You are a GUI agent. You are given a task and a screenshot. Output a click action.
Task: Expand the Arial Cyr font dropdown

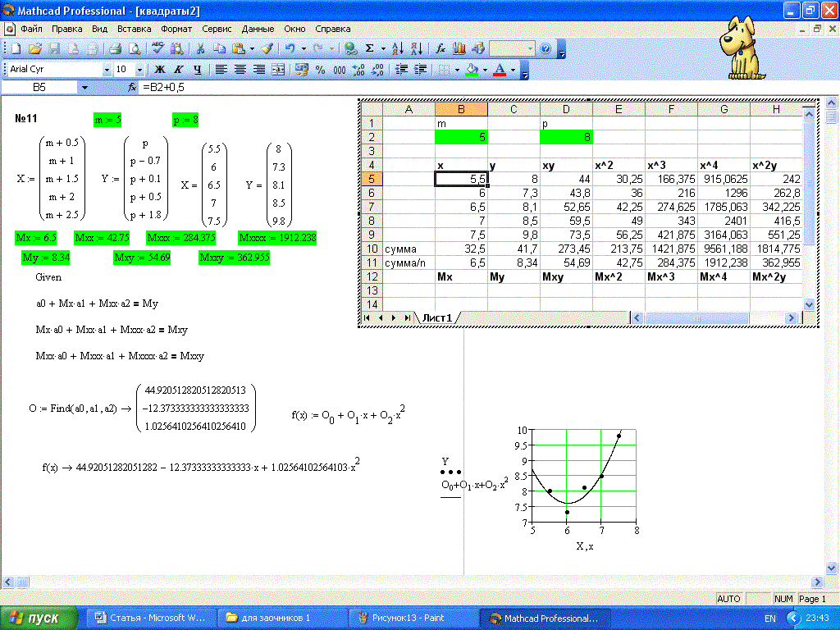tap(107, 70)
